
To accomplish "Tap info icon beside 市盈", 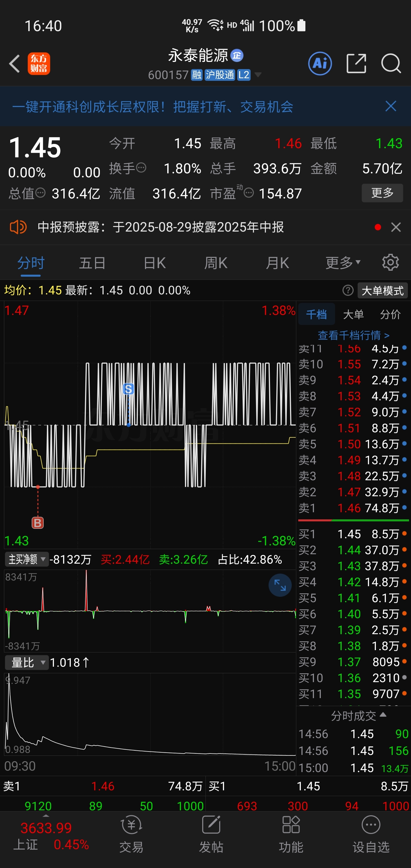I will click(x=249, y=193).
